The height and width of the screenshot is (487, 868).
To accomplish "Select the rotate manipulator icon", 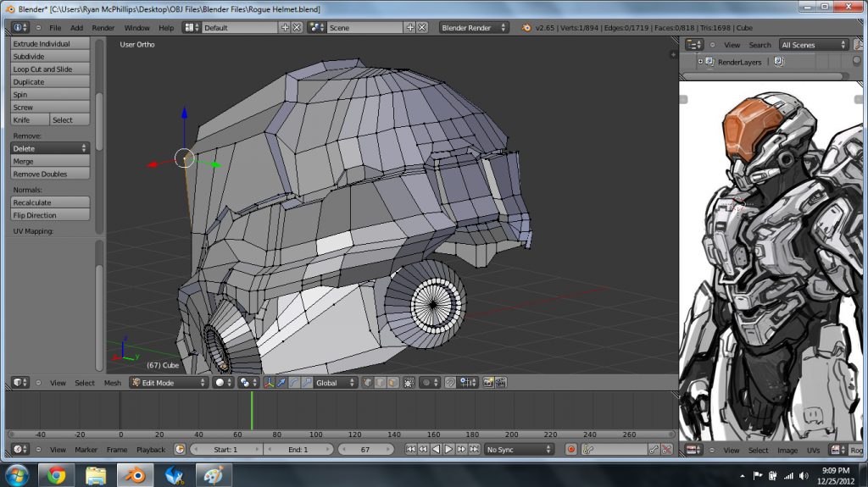I will (294, 383).
